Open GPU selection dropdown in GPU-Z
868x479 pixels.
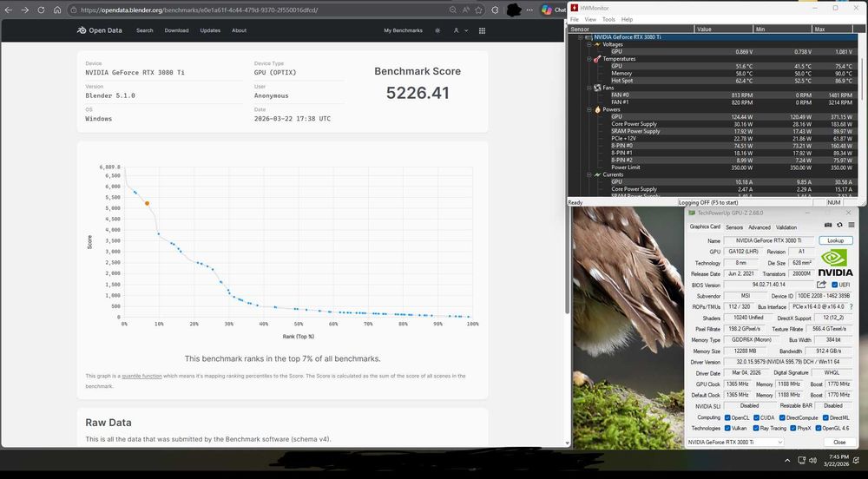click(x=735, y=442)
